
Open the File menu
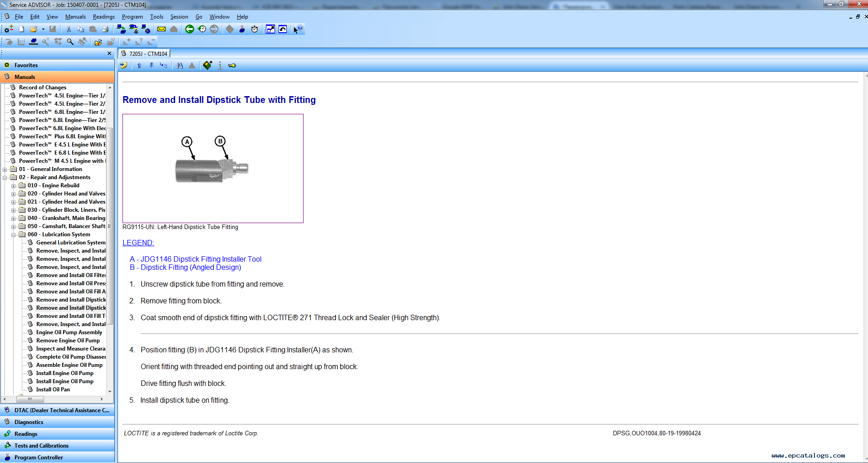(x=19, y=17)
